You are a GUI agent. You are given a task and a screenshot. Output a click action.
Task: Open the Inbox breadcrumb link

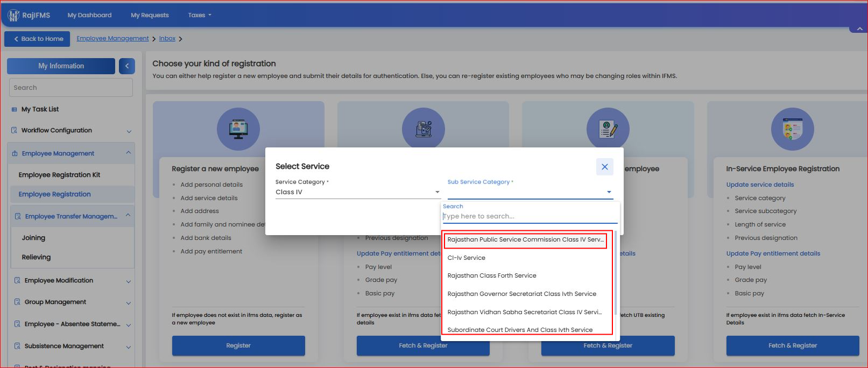tap(167, 39)
